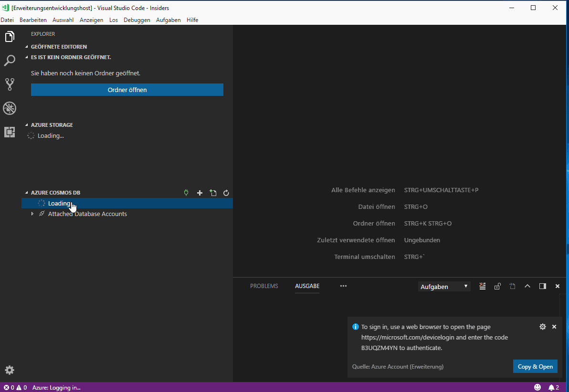
Task: Click the open log file icon in output panel
Action: (512, 287)
